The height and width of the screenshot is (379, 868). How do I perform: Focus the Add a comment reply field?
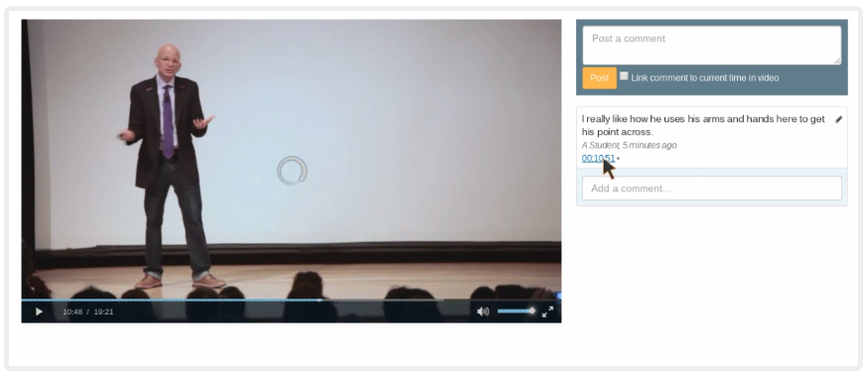click(712, 189)
